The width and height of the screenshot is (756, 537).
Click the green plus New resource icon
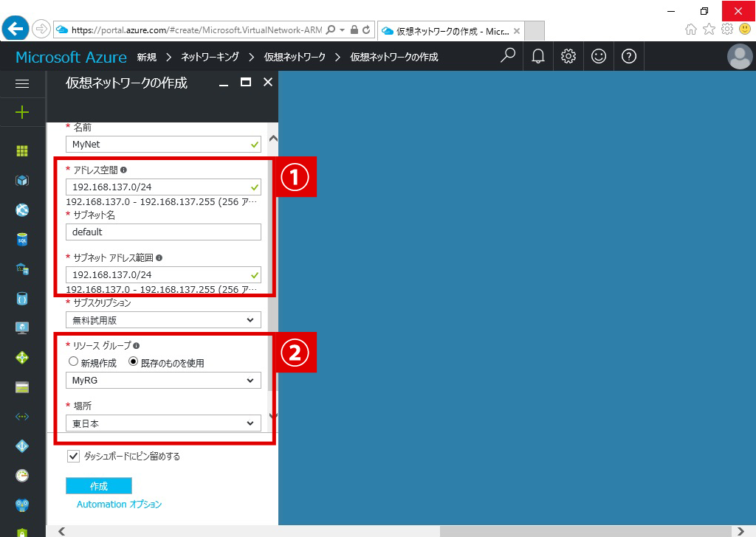point(22,113)
